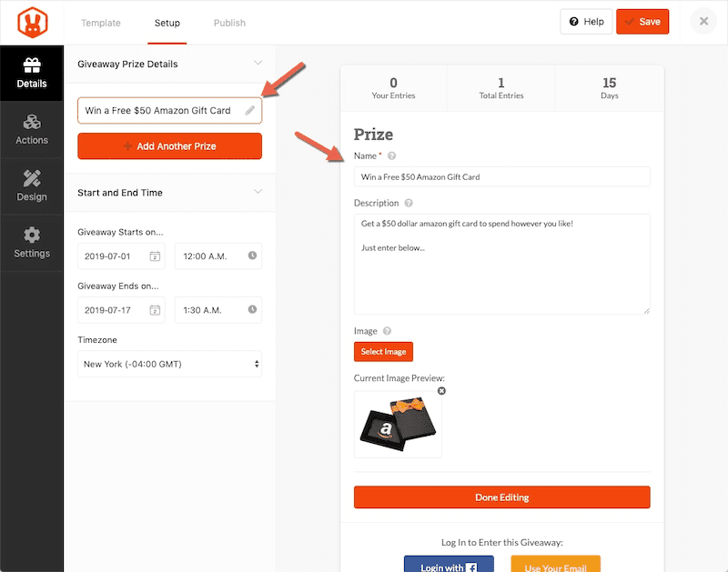The width and height of the screenshot is (728, 572).
Task: Open the Actions sidebar panel
Action: (x=32, y=129)
